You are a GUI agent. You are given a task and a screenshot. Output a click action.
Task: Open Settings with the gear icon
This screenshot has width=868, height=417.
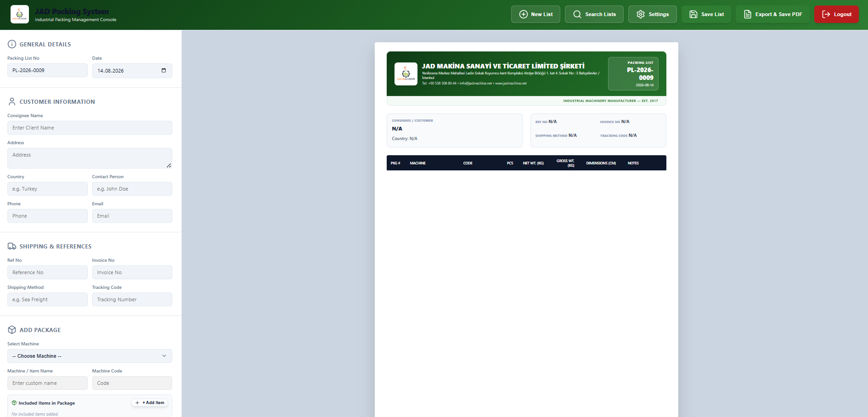(x=653, y=14)
